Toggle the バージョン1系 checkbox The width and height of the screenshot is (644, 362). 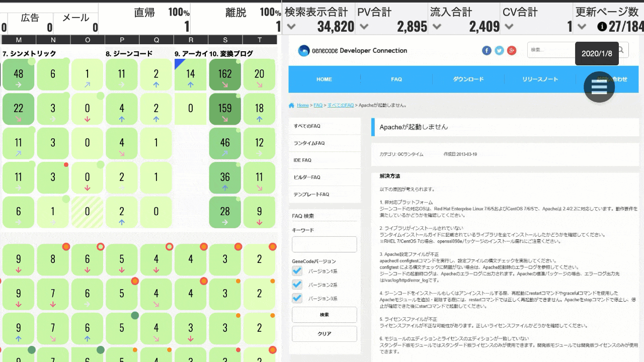297,271
